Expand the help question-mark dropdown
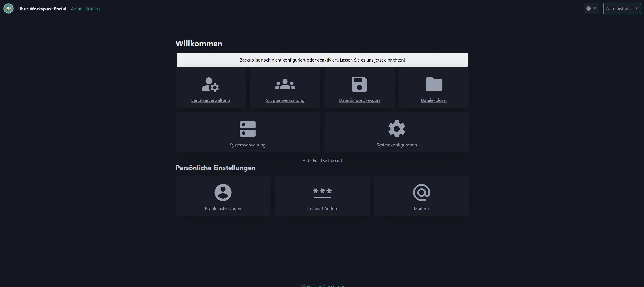This screenshot has width=644, height=287. (591, 9)
